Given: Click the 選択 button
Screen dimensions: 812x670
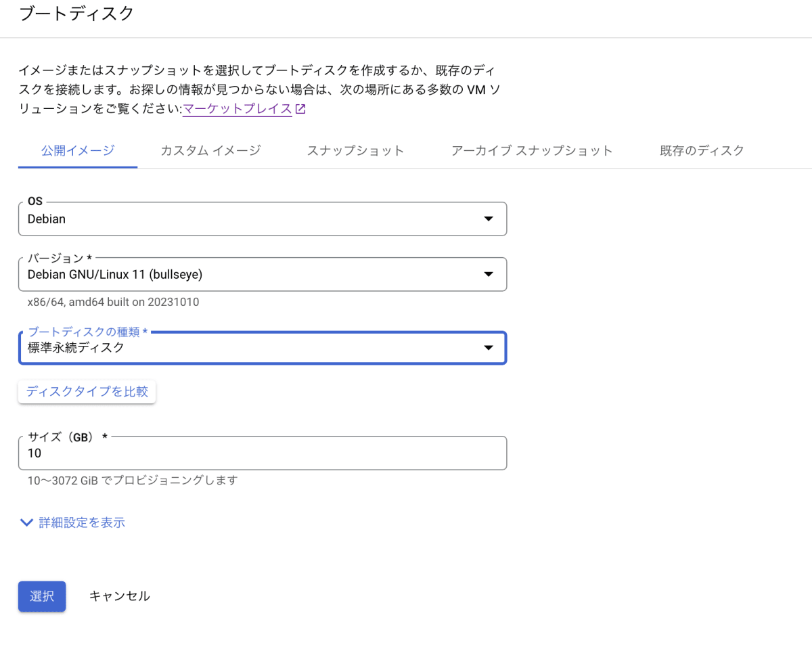Looking at the screenshot, I should (42, 596).
